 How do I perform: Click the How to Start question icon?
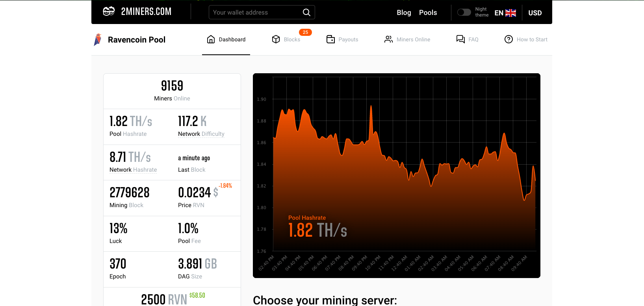click(509, 39)
